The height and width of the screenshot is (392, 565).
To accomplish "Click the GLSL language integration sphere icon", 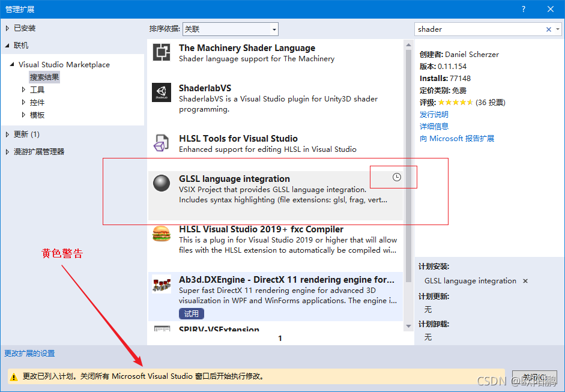I will [162, 183].
